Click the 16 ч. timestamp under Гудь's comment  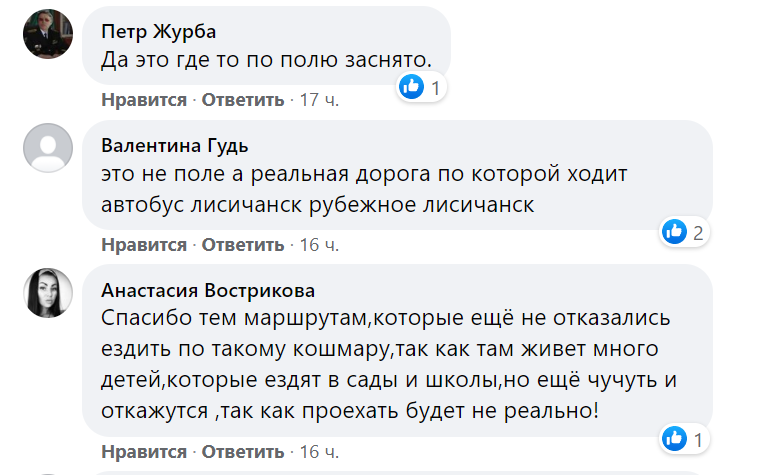click(x=319, y=245)
